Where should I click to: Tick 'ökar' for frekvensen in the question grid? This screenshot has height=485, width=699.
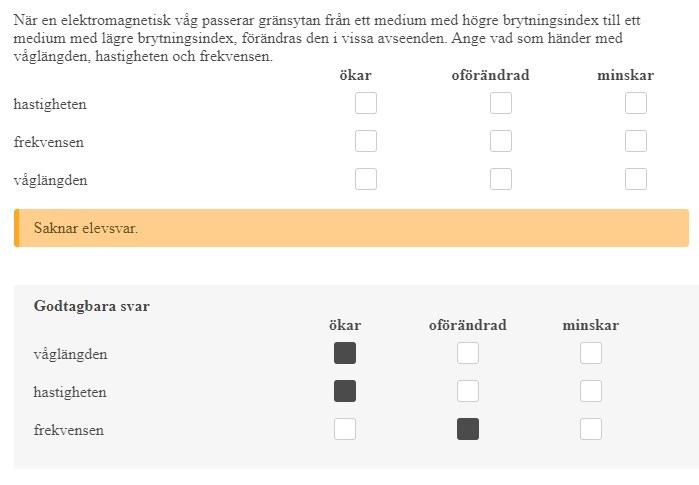click(x=366, y=142)
